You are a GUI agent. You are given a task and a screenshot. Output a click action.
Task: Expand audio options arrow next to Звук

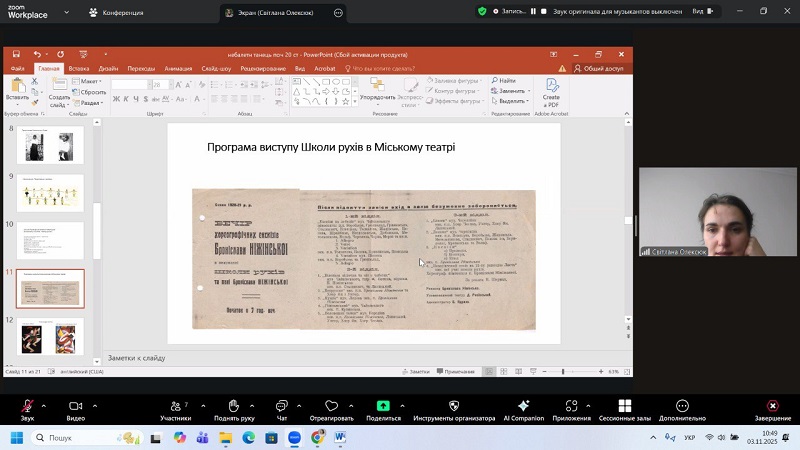click(x=43, y=405)
